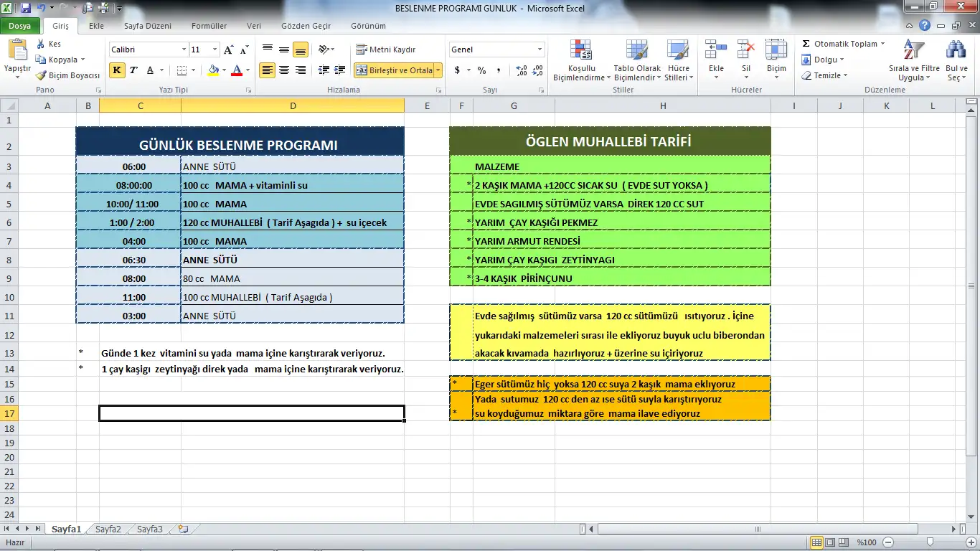Image resolution: width=980 pixels, height=551 pixels.
Task: Expand the Genel number format dropdown
Action: click(x=540, y=50)
